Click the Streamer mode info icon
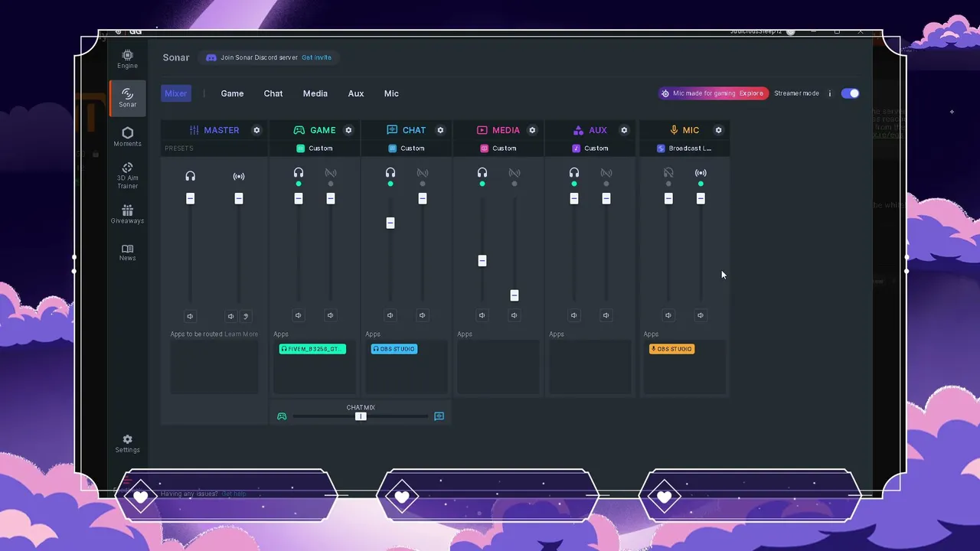 coord(830,93)
